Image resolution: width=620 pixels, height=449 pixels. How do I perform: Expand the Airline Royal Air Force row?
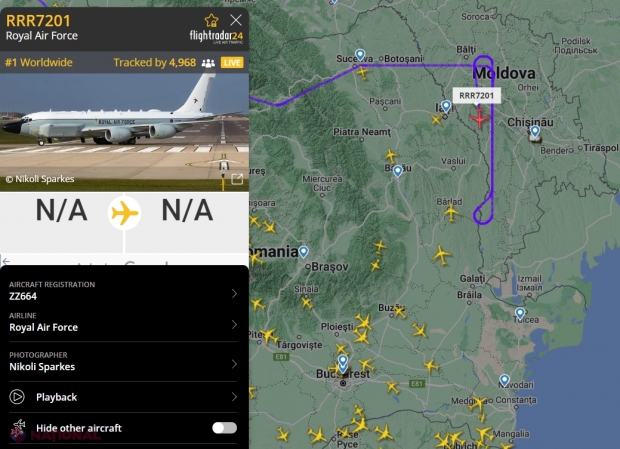[x=123, y=323]
